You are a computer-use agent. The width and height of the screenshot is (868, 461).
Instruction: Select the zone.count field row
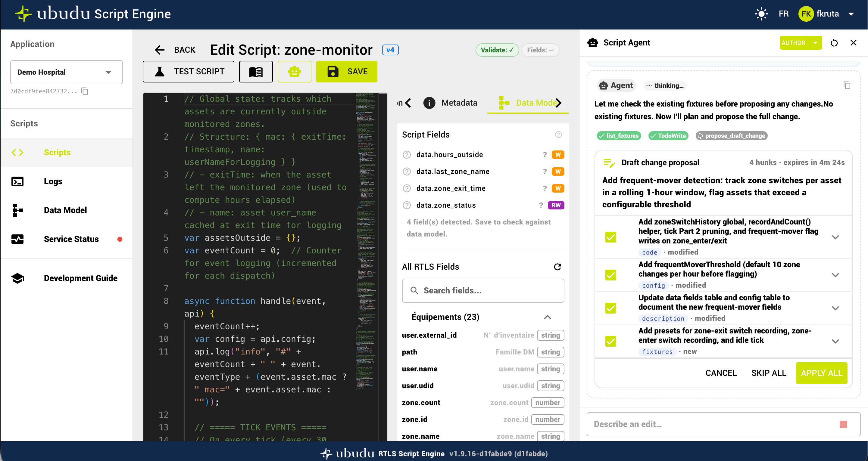(x=483, y=402)
